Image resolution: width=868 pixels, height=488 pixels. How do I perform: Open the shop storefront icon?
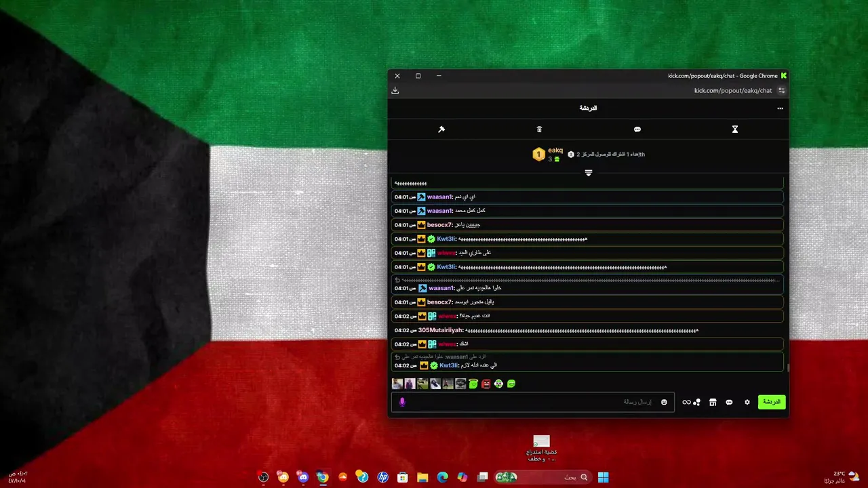[713, 402]
